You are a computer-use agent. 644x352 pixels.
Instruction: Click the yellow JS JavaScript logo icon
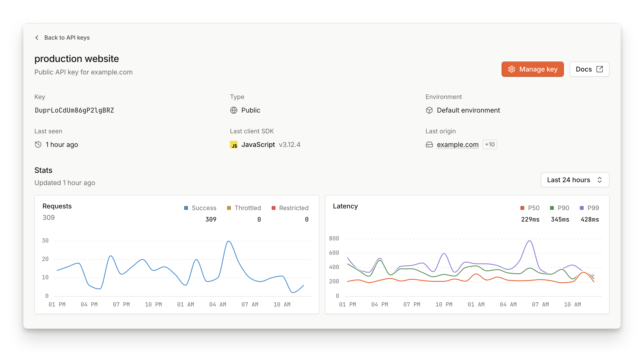[x=234, y=145]
